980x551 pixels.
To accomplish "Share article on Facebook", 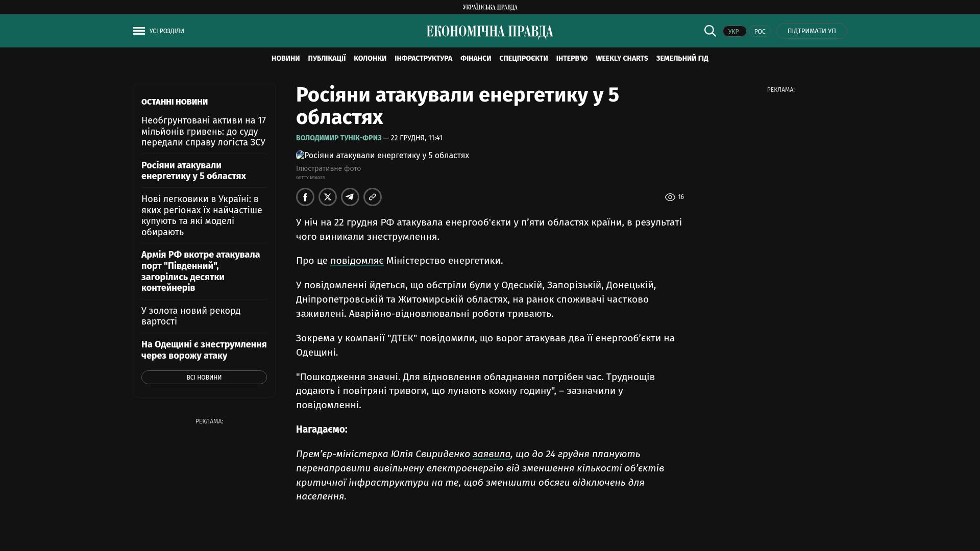I will (305, 197).
